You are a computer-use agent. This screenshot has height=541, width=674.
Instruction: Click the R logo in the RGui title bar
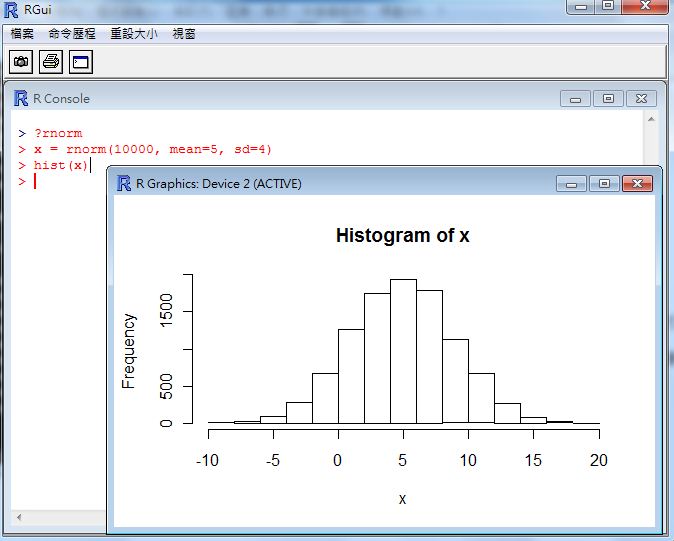click(10, 8)
